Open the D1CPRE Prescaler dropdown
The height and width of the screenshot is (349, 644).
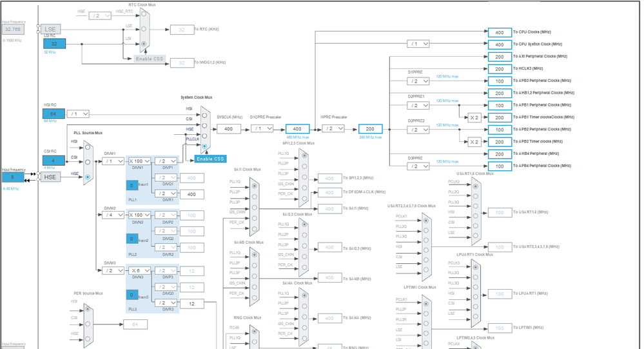(x=262, y=128)
